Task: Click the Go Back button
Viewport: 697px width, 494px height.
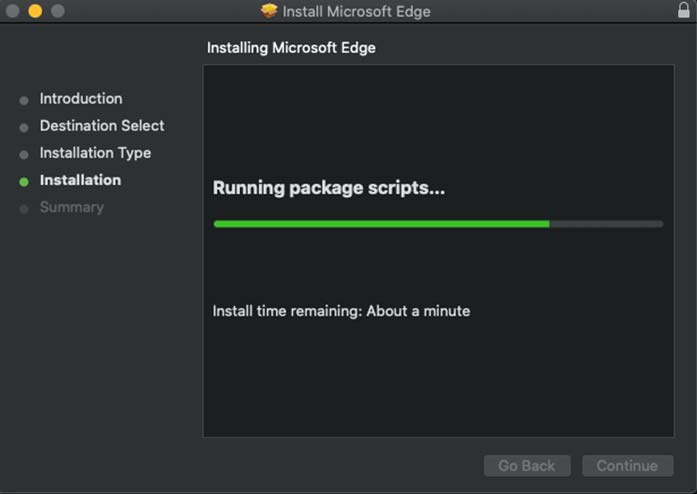Action: (527, 466)
